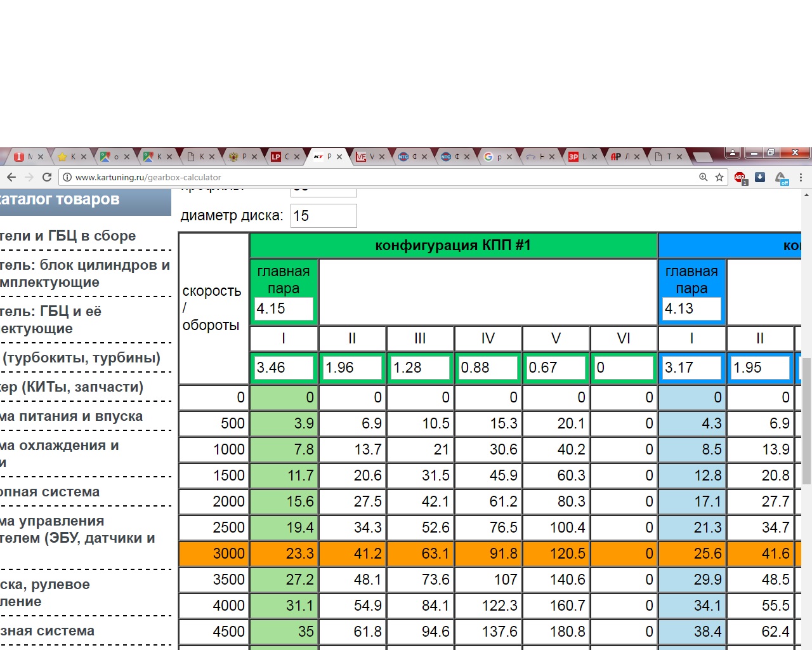Edit main pair value 4.15
The height and width of the screenshot is (650, 812).
[284, 308]
